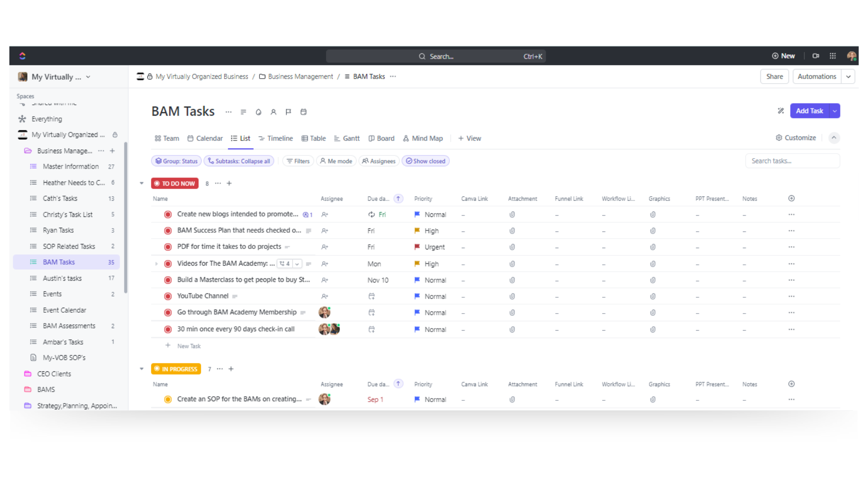
Task: Click Share button top right
Action: click(774, 76)
